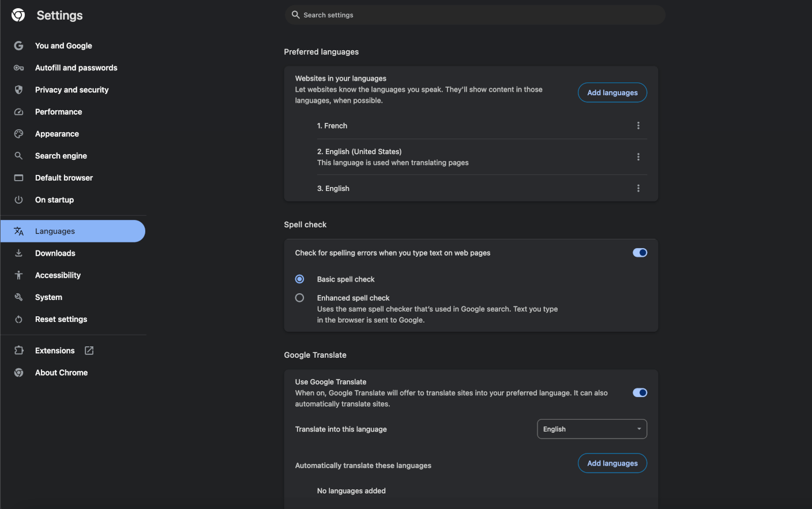This screenshot has height=509, width=812.
Task: Open three-dot menu for English (United States)
Action: coord(638,156)
